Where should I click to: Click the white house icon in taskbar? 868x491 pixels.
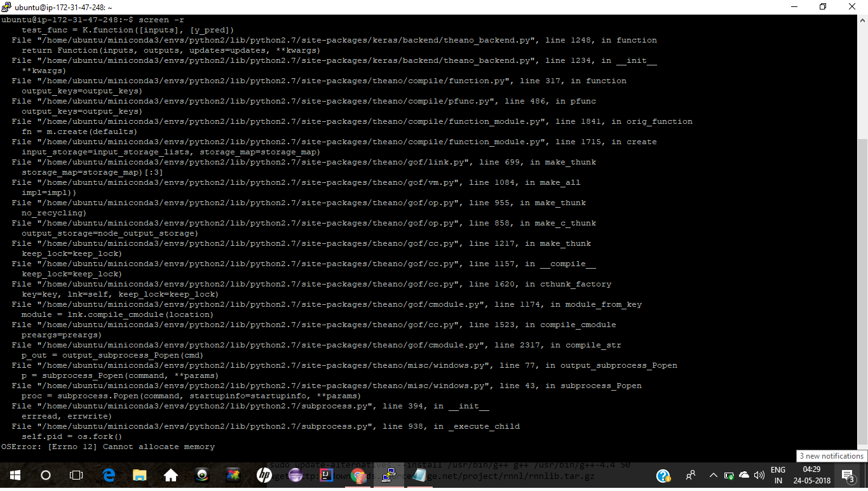(170, 475)
